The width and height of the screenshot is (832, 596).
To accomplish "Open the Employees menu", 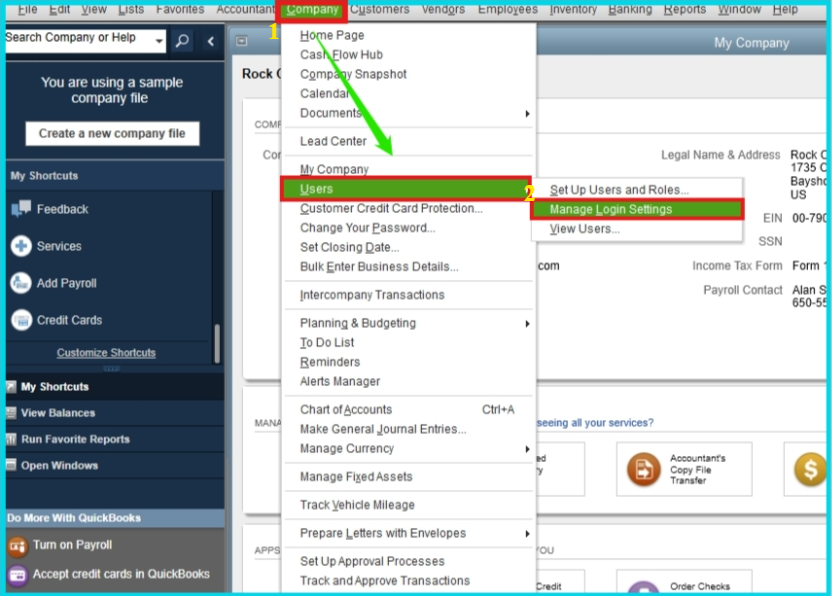I will pos(508,10).
